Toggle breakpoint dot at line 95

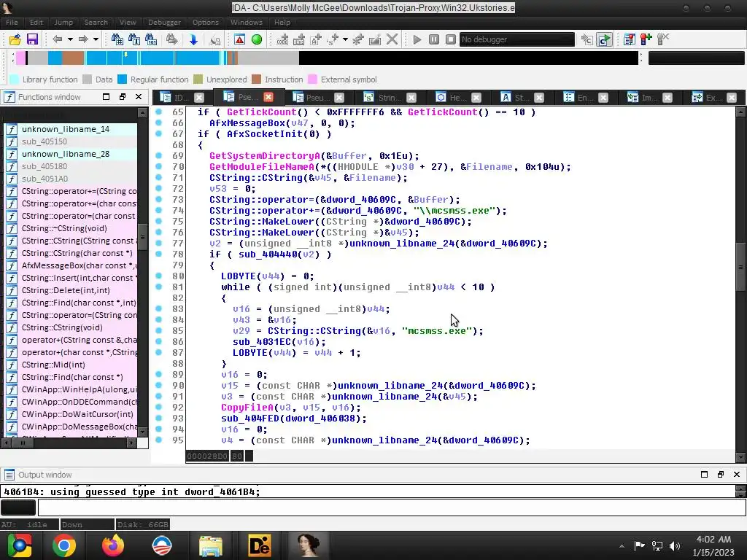point(158,440)
